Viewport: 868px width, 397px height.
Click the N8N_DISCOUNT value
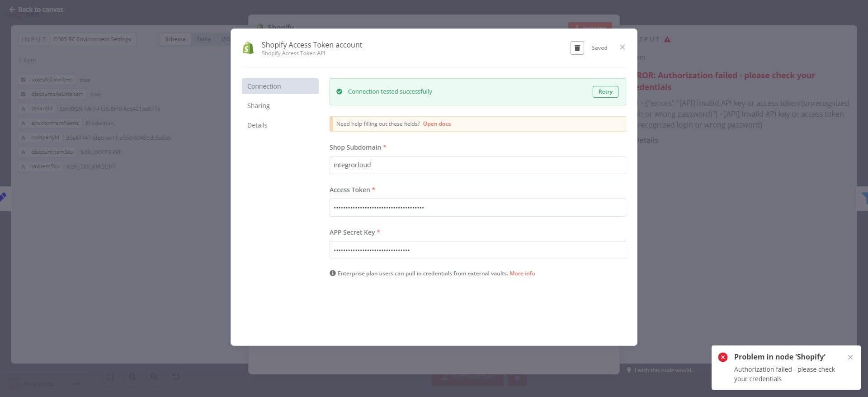click(101, 152)
